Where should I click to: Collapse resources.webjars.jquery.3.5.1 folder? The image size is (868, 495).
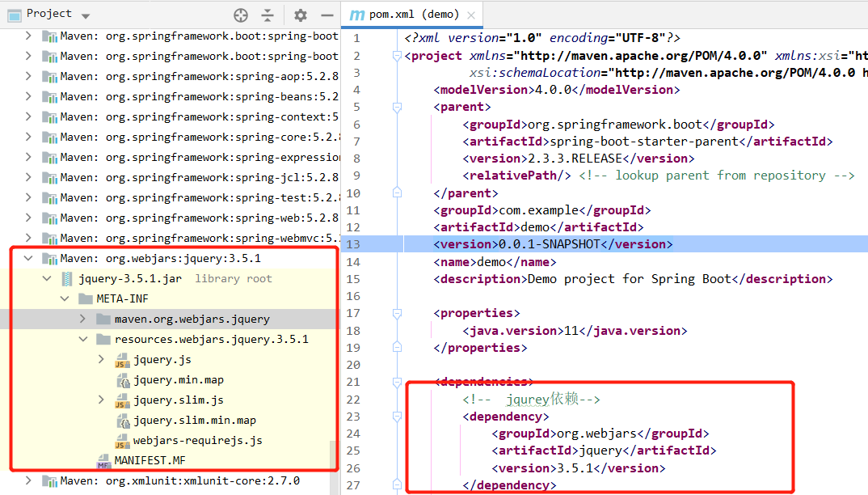click(x=83, y=339)
